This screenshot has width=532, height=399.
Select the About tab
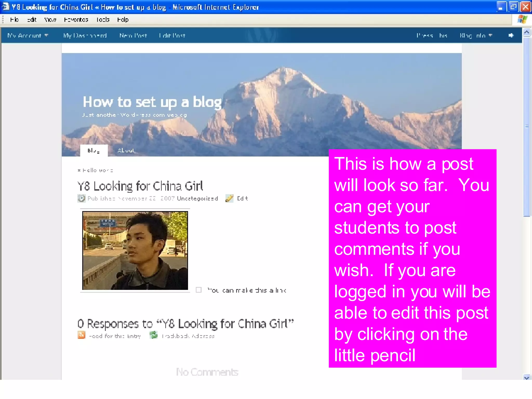[126, 150]
